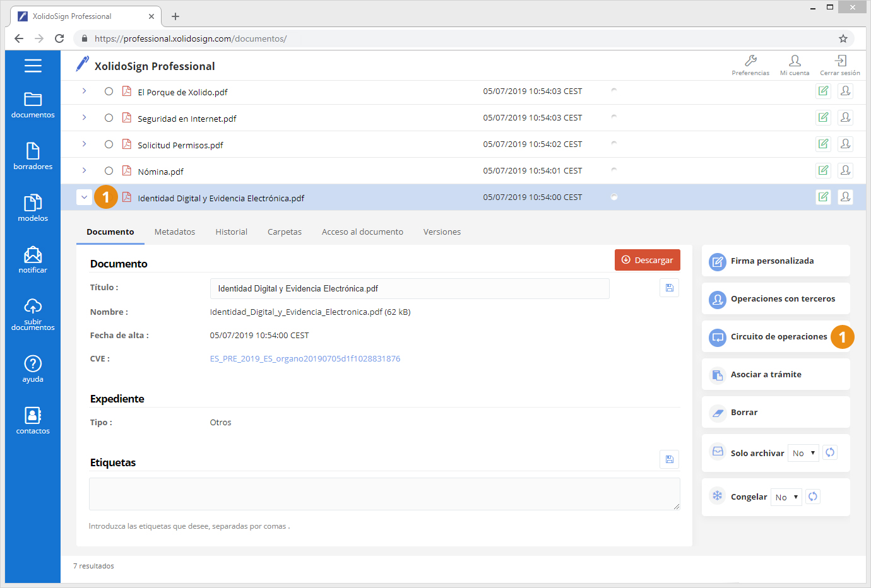Open the hamburger menu in the sidebar
The image size is (871, 588).
(33, 66)
